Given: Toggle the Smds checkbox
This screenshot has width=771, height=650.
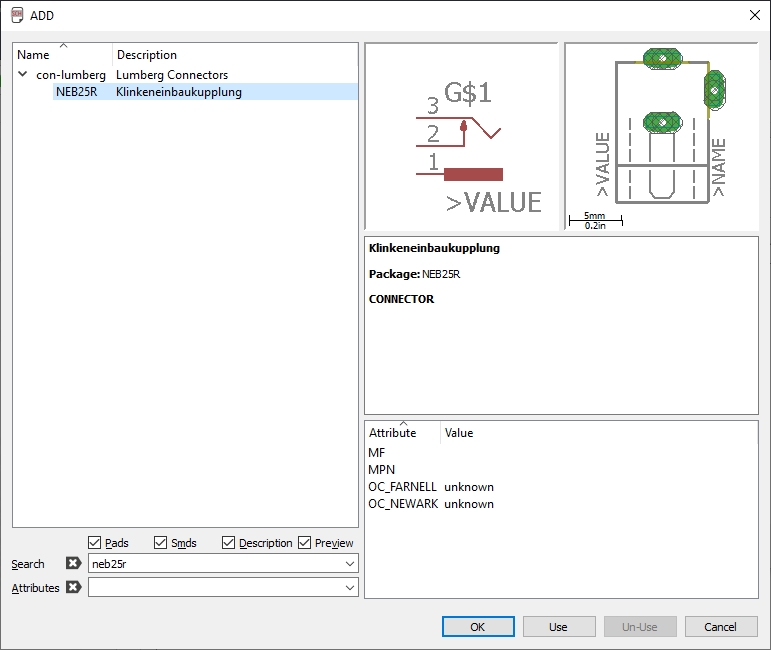Looking at the screenshot, I should coord(160,543).
